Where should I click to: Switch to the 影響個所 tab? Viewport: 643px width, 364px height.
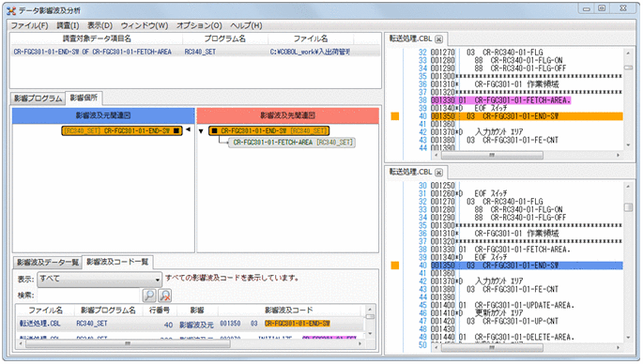(x=84, y=98)
